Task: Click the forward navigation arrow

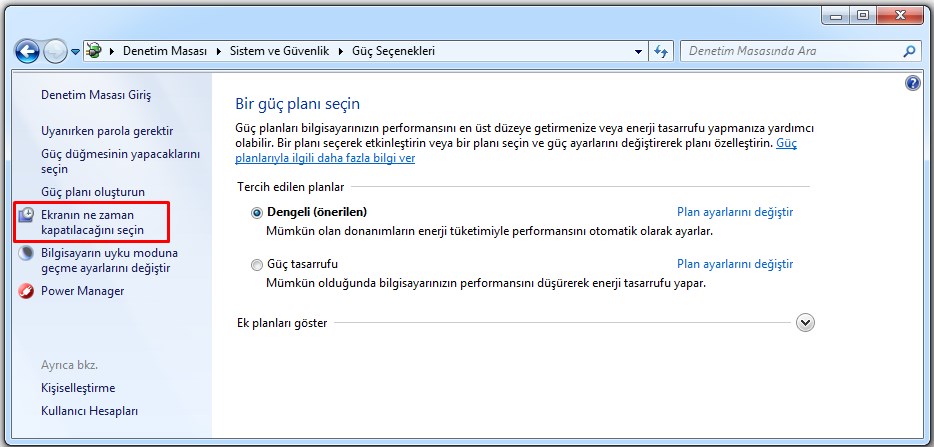Action: tap(55, 50)
